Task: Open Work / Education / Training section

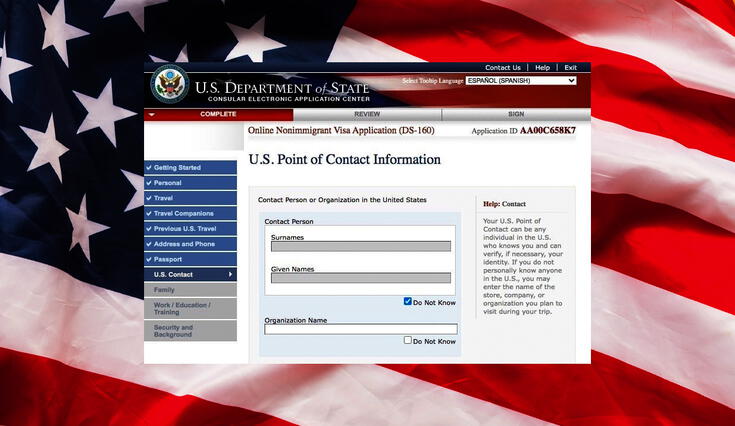Action: (x=190, y=308)
